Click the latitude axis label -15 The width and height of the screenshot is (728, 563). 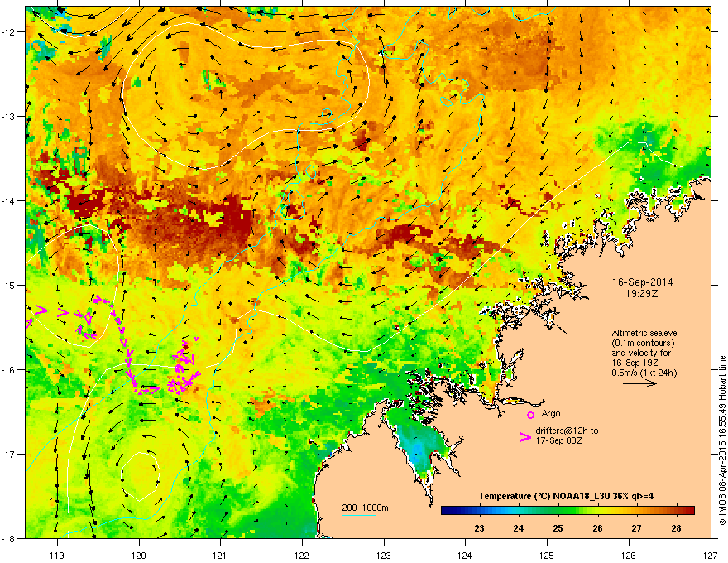coord(9,285)
